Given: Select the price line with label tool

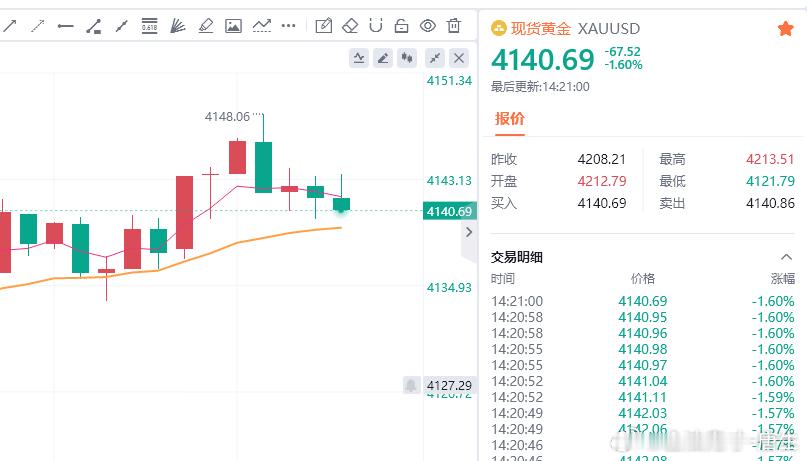Looking at the screenshot, I should (94, 26).
